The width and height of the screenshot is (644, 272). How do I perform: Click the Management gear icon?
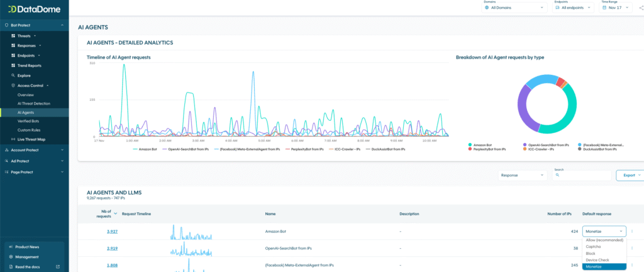point(11,257)
